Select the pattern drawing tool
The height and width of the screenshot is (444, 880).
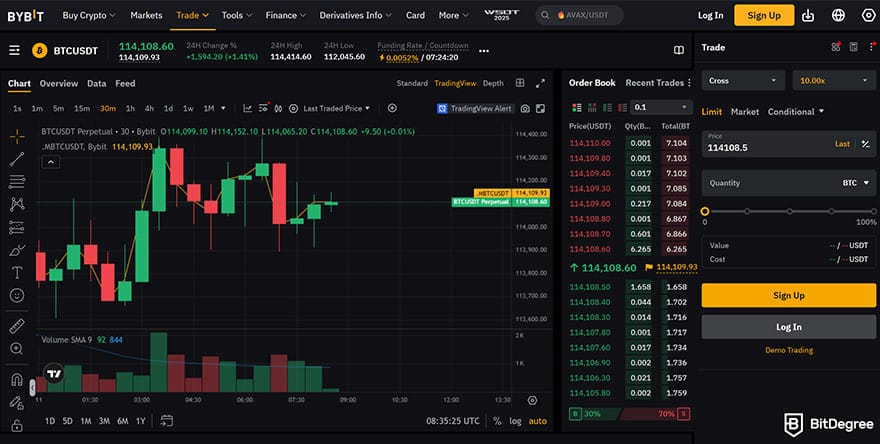[17, 204]
